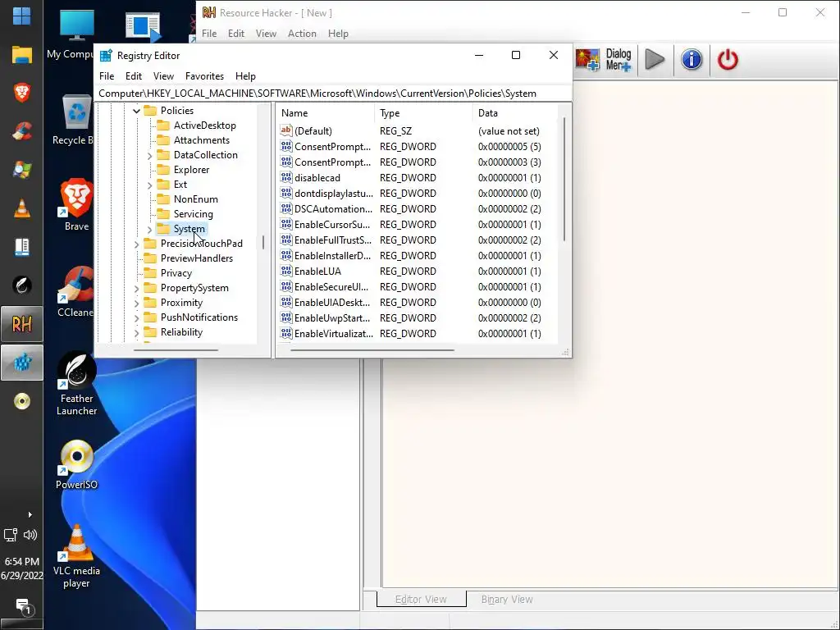This screenshot has height=630, width=840.
Task: Sort values by the Name column header
Action: [325, 113]
